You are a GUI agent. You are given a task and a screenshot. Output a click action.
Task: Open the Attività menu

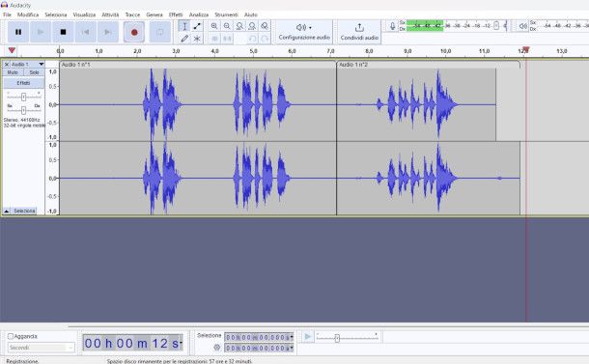pyautogui.click(x=110, y=14)
